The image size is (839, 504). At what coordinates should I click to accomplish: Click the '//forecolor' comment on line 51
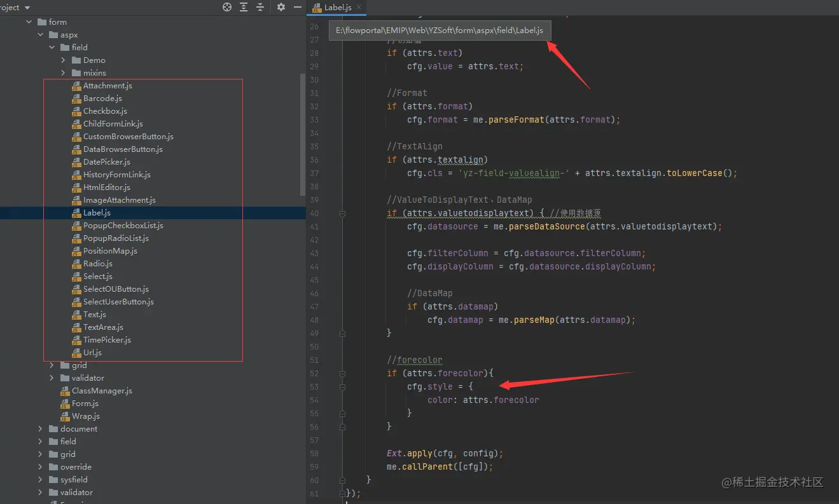tap(414, 360)
